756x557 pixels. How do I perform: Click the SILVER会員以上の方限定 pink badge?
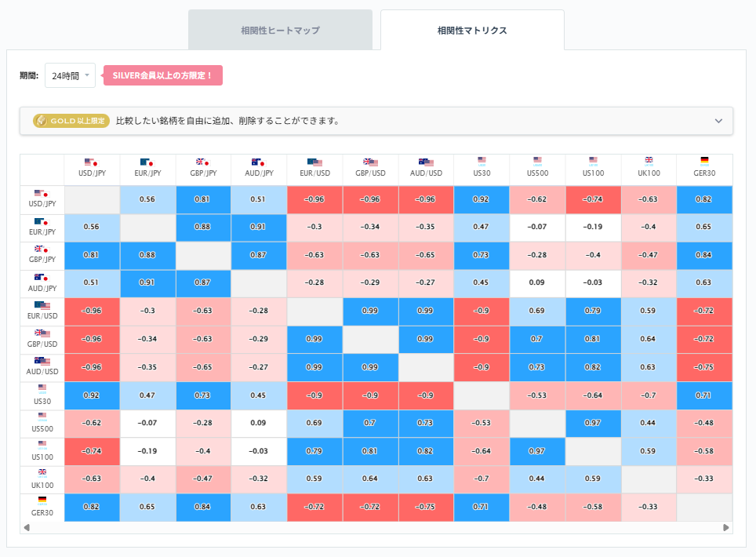pyautogui.click(x=162, y=75)
